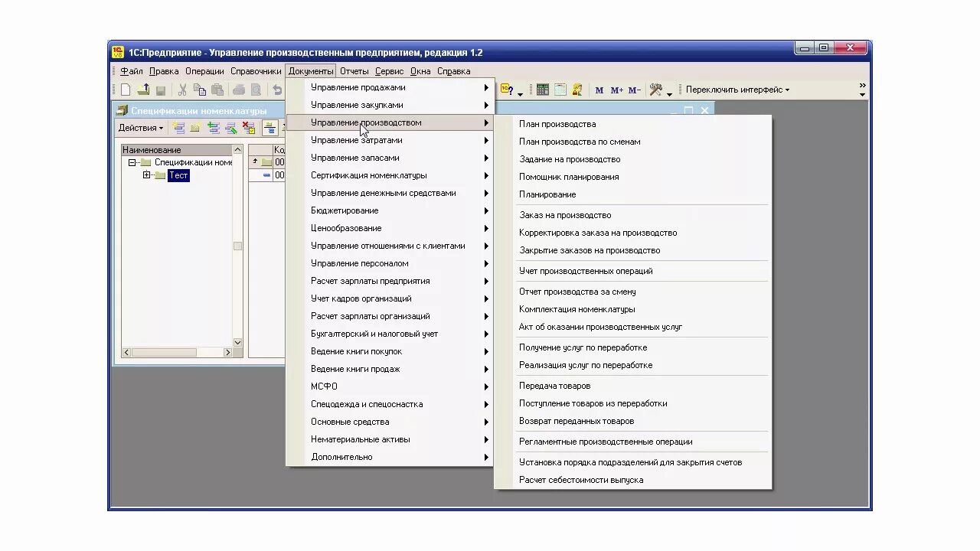This screenshot has width=980, height=551.
Task: Click the New group folder icon in Спецификации toolbar
Action: click(195, 128)
